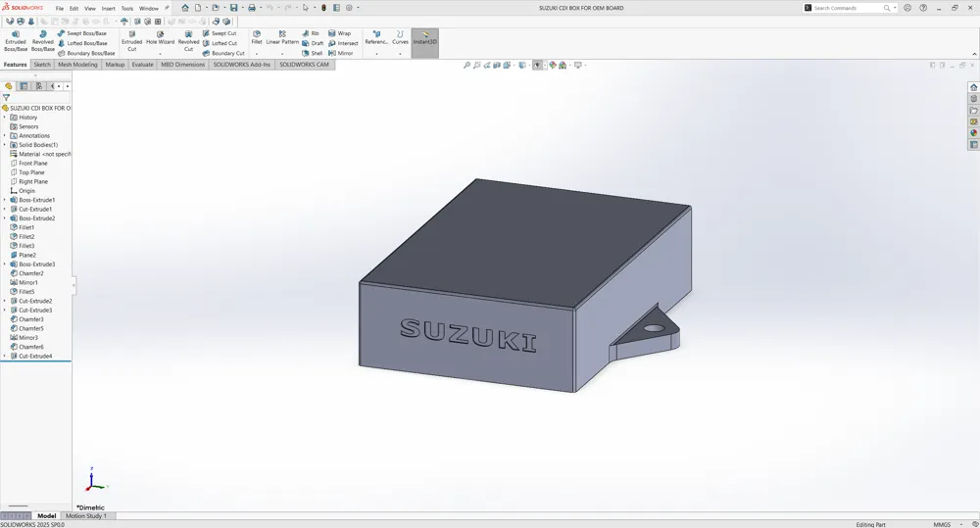Screen dimensions: 980x528
Task: Activate the Revolved Cut tool
Action: point(188,41)
